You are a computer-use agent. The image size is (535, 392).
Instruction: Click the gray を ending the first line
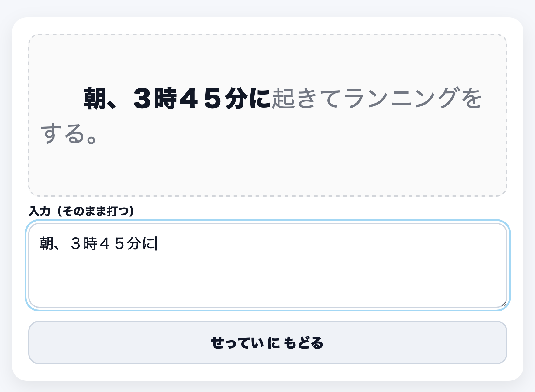pyautogui.click(x=471, y=98)
